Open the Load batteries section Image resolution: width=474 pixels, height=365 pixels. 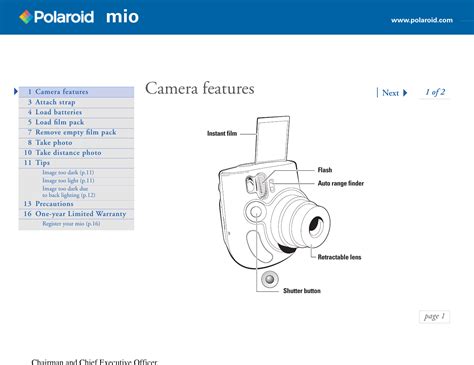[76, 112]
